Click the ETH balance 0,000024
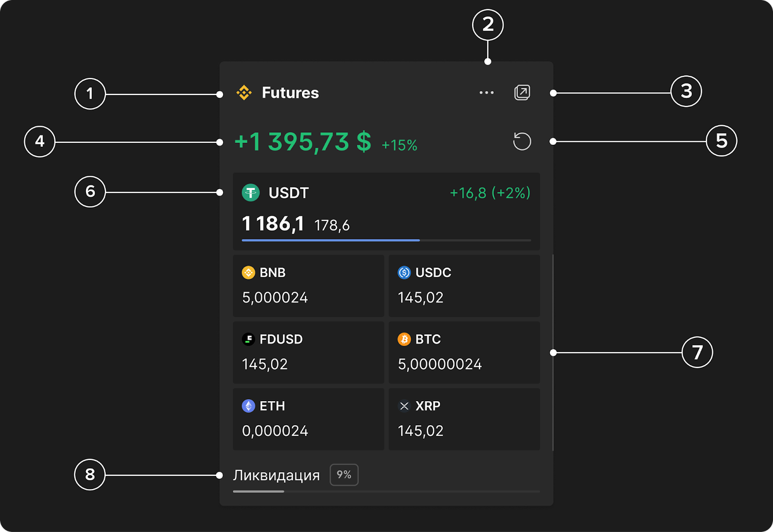Image resolution: width=773 pixels, height=532 pixels. (x=275, y=431)
